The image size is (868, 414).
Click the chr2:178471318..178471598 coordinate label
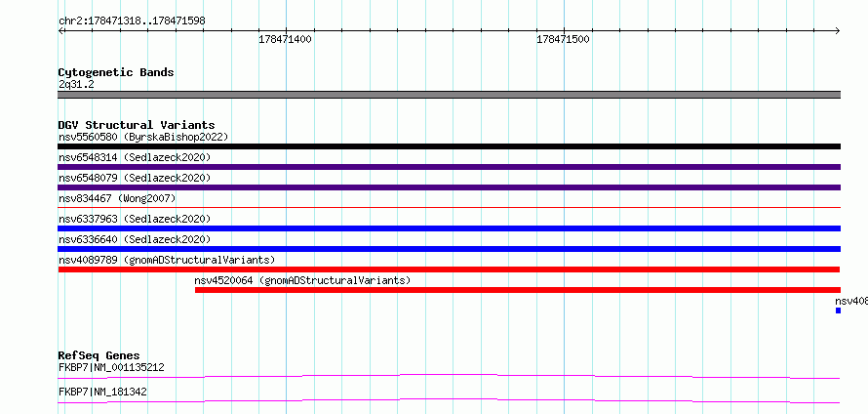[132, 21]
